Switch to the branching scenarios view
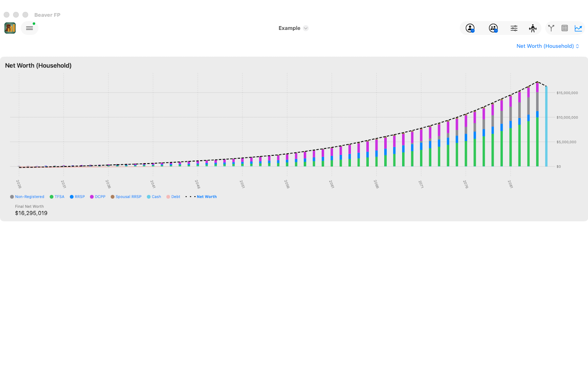Image resolution: width=588 pixels, height=368 pixels. (551, 28)
